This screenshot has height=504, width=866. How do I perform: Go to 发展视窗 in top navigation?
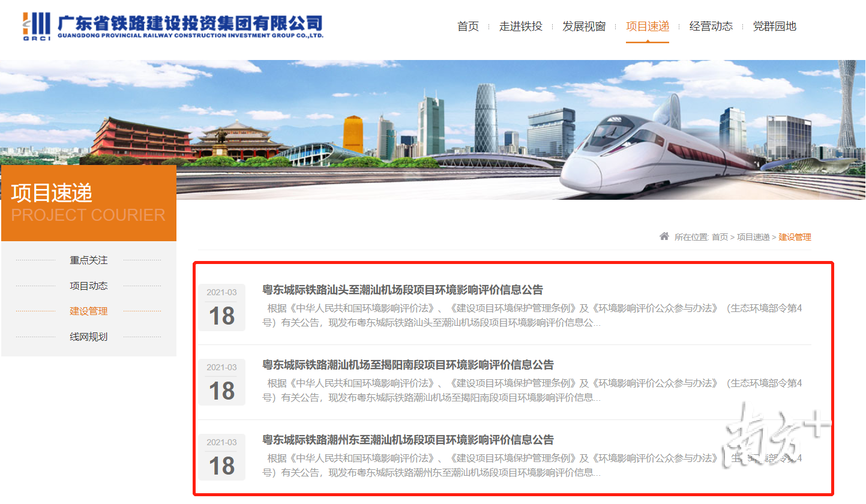pos(584,26)
